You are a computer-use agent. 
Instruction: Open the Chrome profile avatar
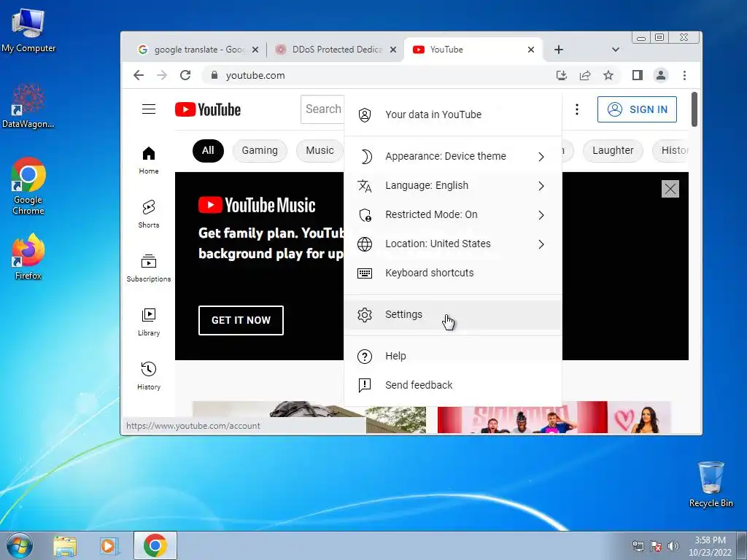(x=661, y=75)
